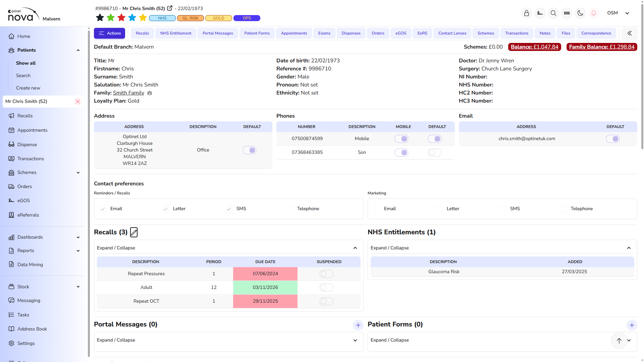
Task: Click the lock icon in top bar
Action: coord(526,13)
